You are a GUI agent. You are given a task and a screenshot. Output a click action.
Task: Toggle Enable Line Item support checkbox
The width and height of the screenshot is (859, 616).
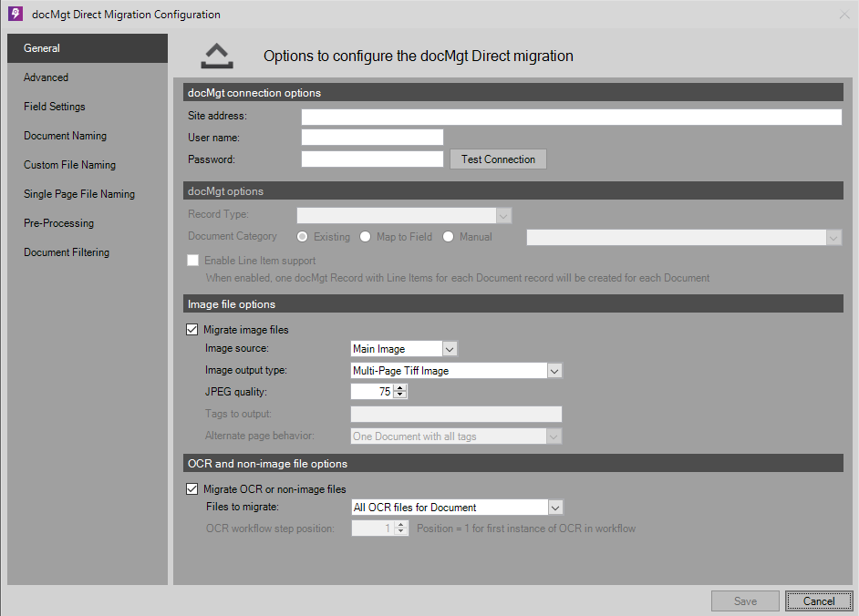pyautogui.click(x=192, y=260)
